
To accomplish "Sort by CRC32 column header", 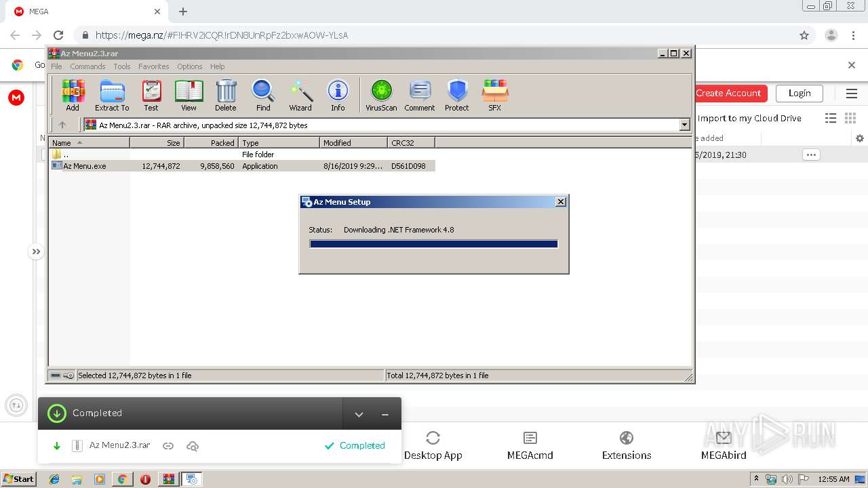I will 412,142.
